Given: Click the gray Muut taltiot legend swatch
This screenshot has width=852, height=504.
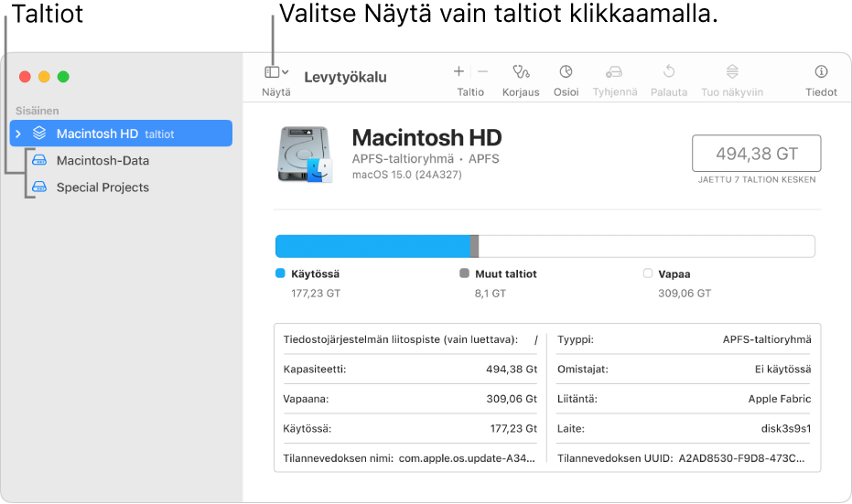Looking at the screenshot, I should tap(464, 273).
